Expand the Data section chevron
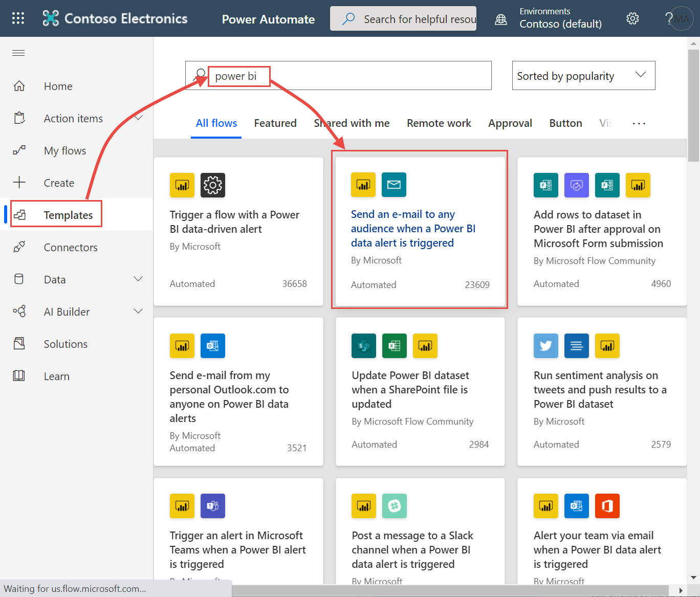 pyautogui.click(x=138, y=279)
